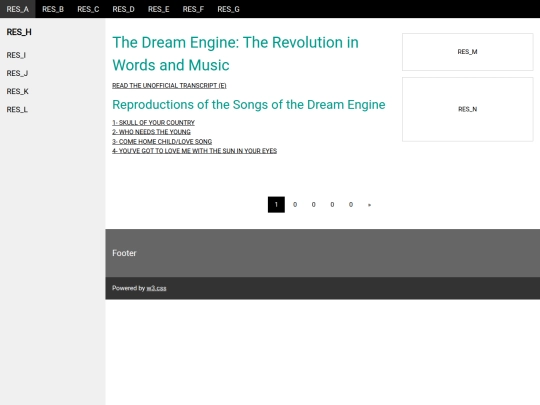
Task: Click the RES_M card
Action: (x=467, y=52)
